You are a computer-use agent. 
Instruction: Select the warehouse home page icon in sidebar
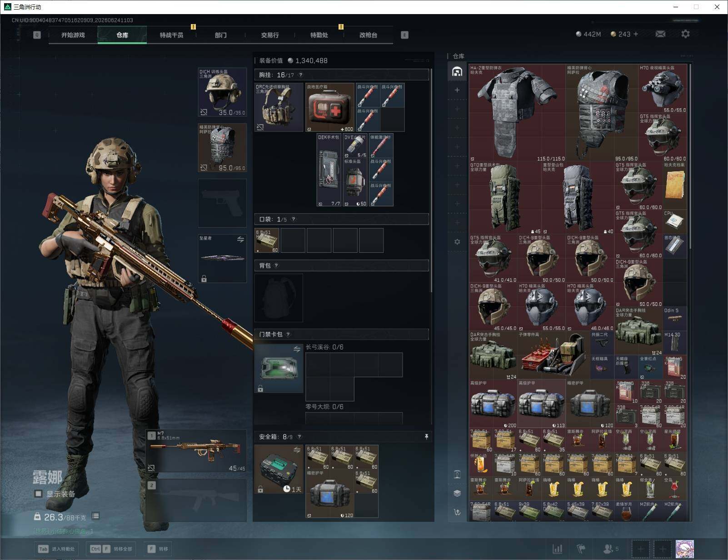[457, 71]
